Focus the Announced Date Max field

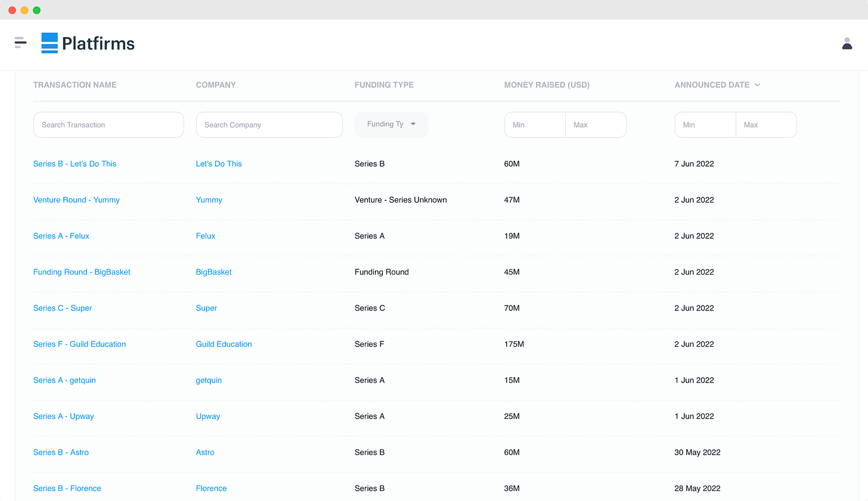(x=766, y=125)
